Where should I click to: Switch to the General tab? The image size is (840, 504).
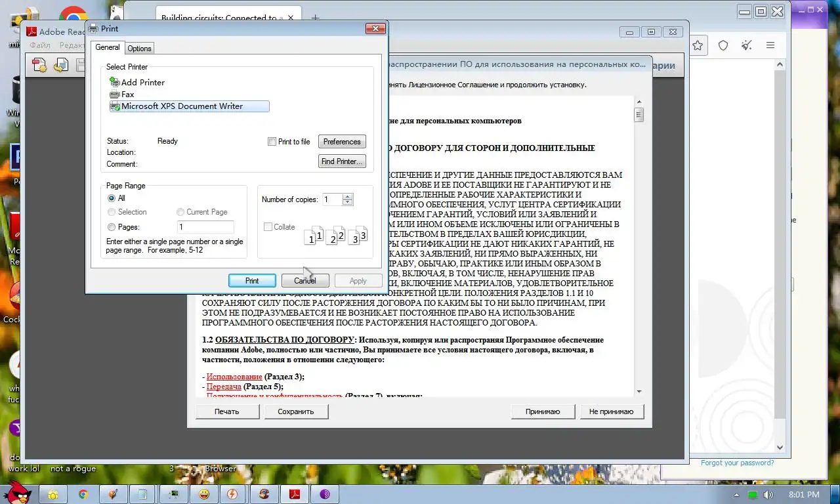107,47
